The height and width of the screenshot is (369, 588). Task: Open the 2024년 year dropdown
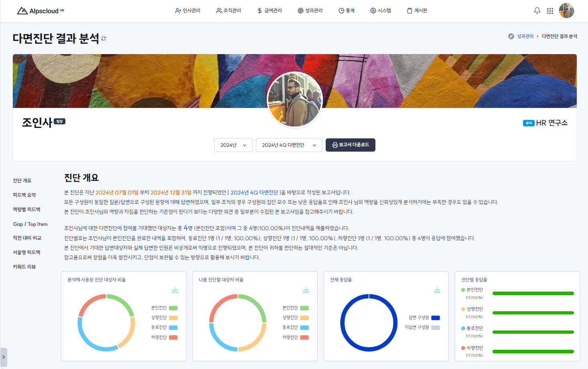(x=233, y=145)
